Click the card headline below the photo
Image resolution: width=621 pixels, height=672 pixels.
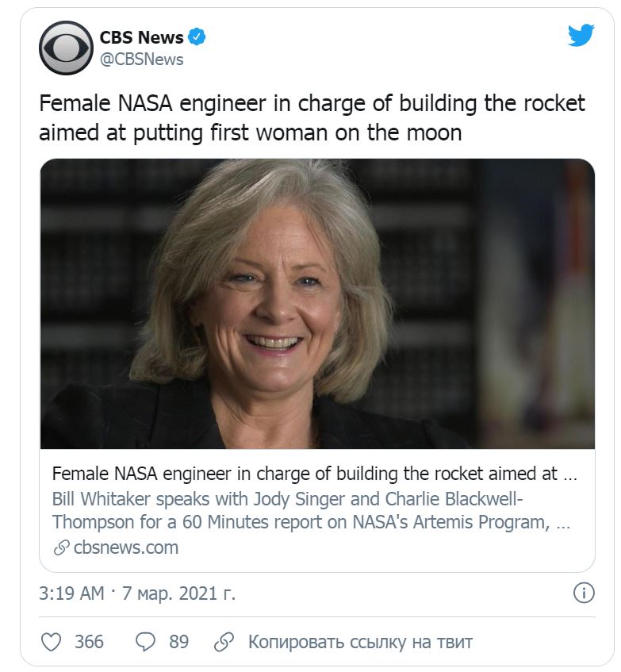click(315, 474)
